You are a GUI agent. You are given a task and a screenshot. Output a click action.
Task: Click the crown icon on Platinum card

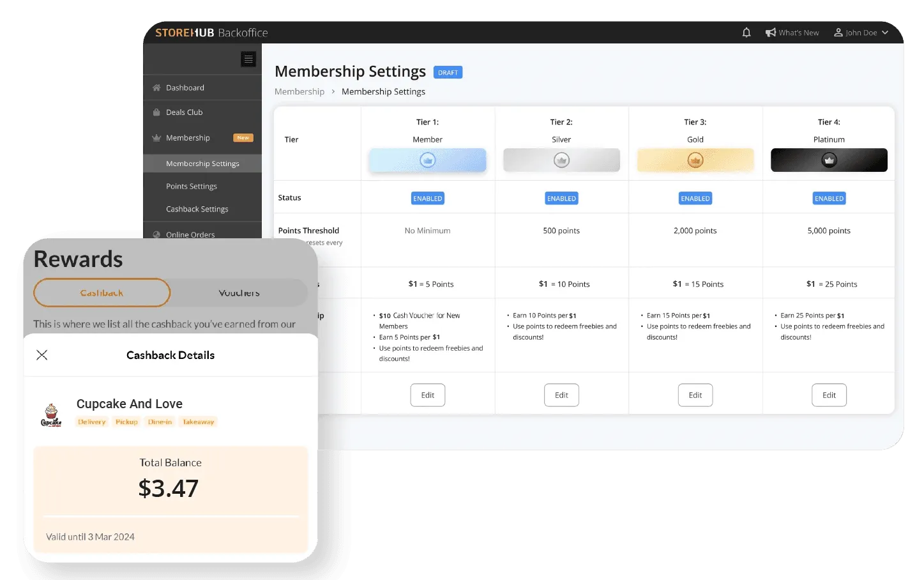(829, 160)
